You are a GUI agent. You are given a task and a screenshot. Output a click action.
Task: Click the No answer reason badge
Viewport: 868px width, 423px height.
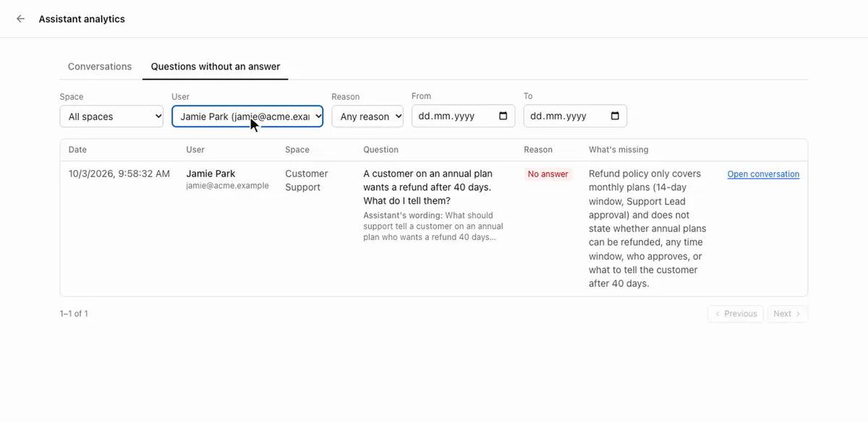click(x=548, y=174)
